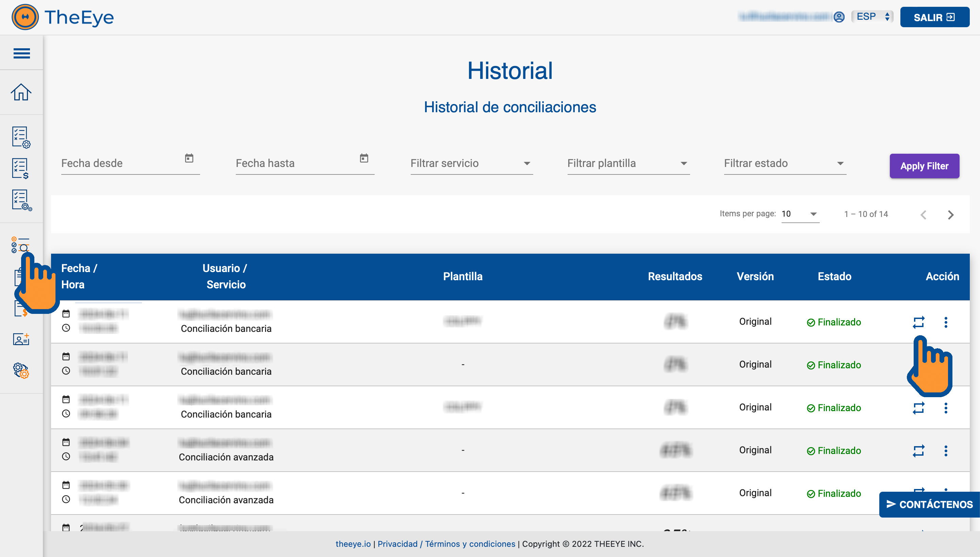
Task: Open the history search sidebar icon
Action: click(x=20, y=244)
